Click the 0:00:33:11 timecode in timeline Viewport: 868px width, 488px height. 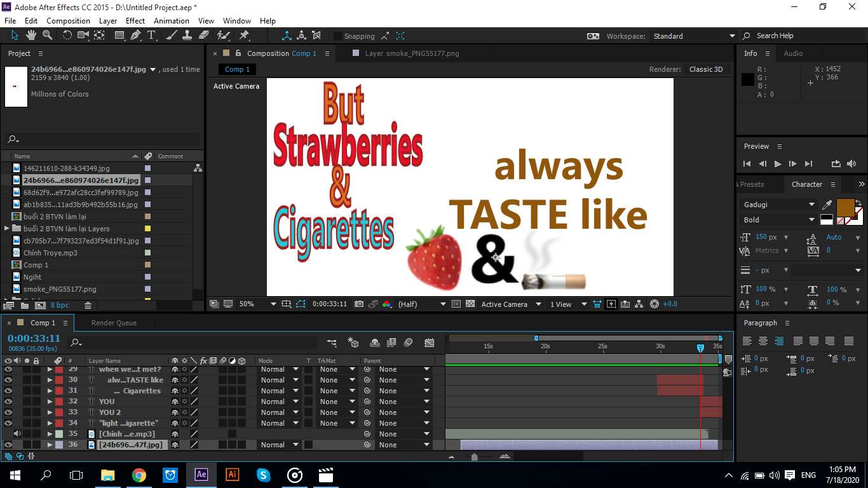tap(34, 339)
